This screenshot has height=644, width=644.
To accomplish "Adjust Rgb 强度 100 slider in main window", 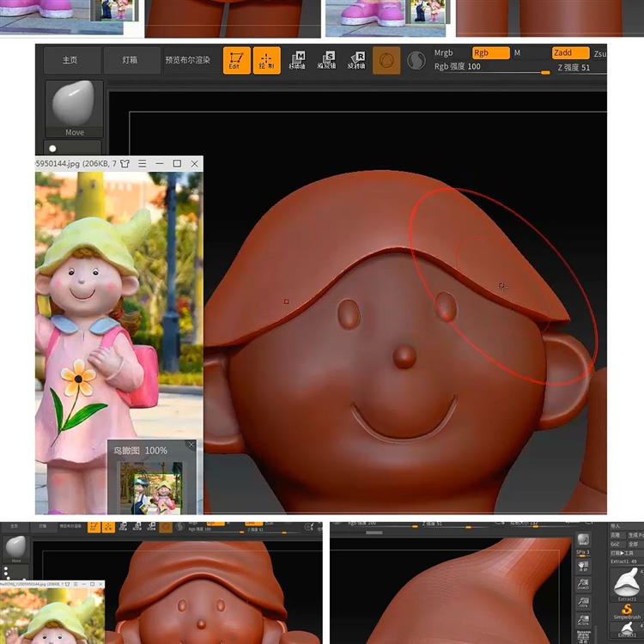I will [x=492, y=68].
